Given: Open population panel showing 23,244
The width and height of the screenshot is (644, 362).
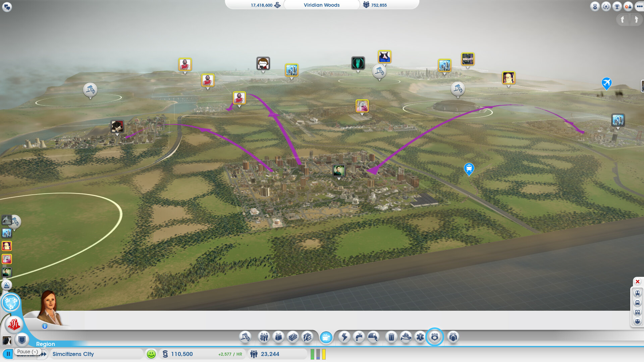Looking at the screenshot, I should (278, 354).
